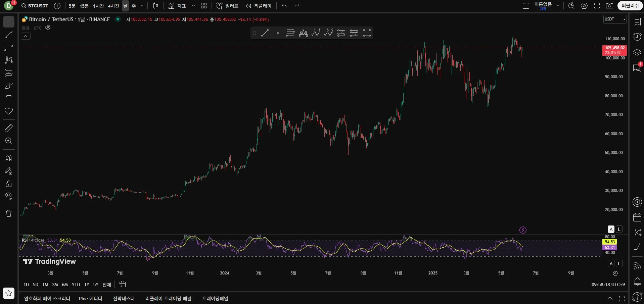Toggle log scale L on the price chart
The width and height of the screenshot is (644, 304).
coord(619,229)
